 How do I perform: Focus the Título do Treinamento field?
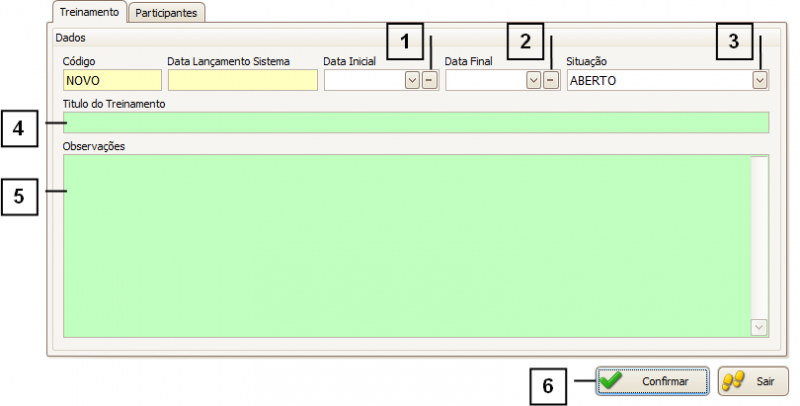416,123
